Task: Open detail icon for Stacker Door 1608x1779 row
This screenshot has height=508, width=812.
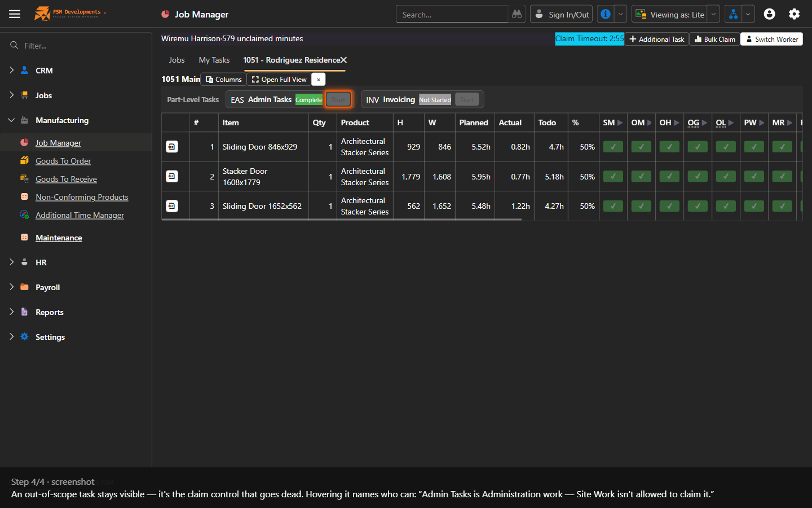Action: [172, 177]
